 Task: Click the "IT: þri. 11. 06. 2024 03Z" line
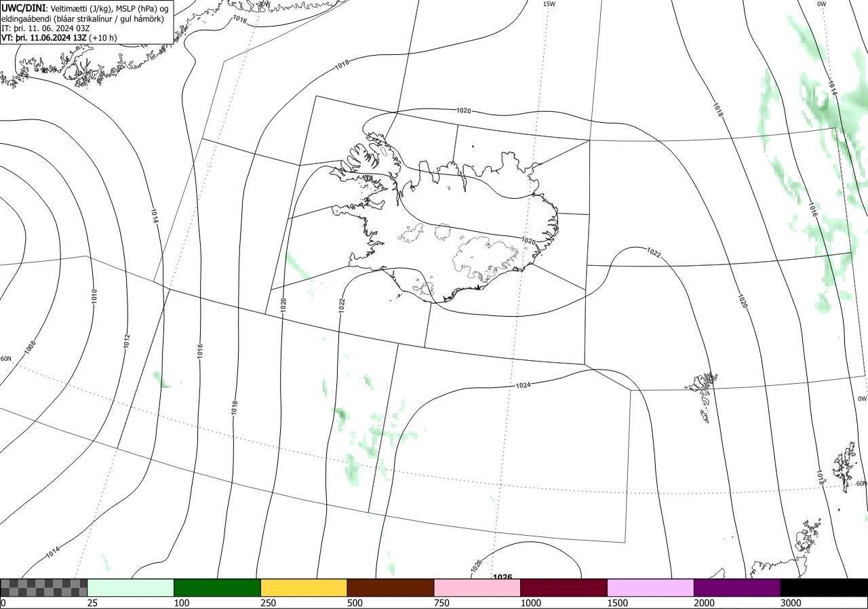point(44,28)
